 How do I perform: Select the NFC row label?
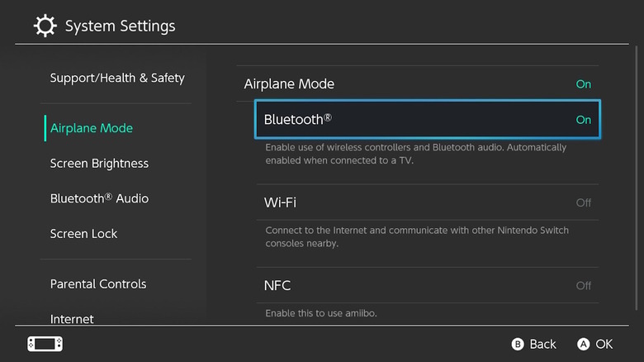[277, 285]
